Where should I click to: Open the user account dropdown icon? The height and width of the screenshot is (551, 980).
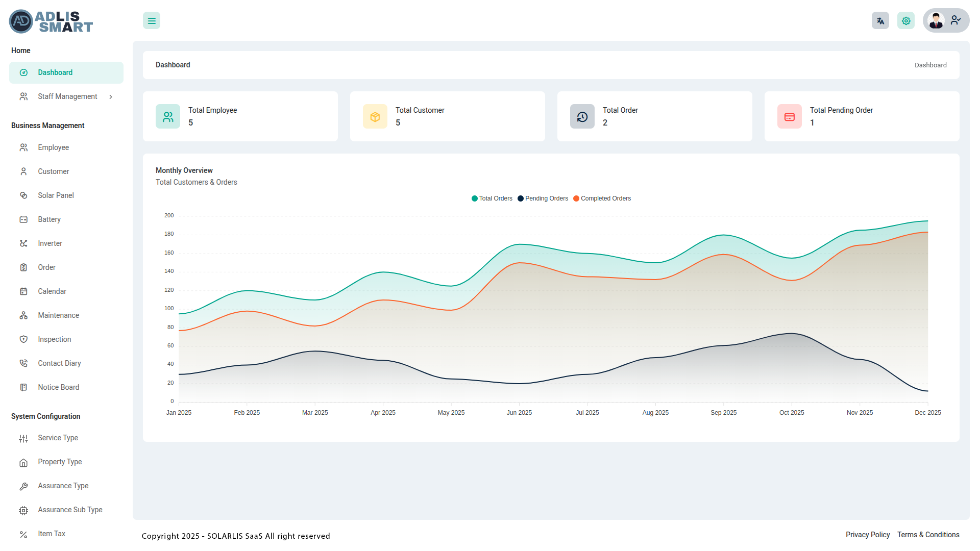coord(955,20)
